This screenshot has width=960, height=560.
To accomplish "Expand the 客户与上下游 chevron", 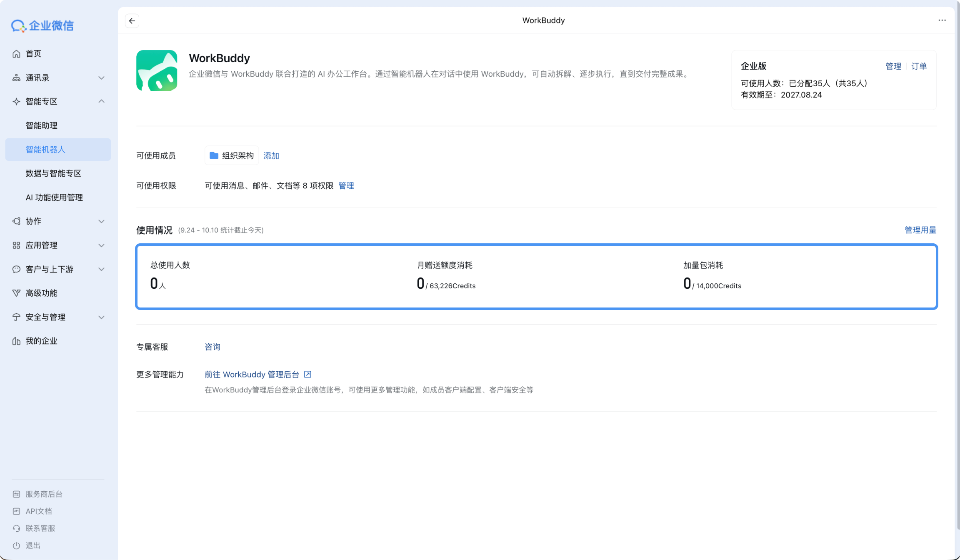I will pyautogui.click(x=101, y=269).
